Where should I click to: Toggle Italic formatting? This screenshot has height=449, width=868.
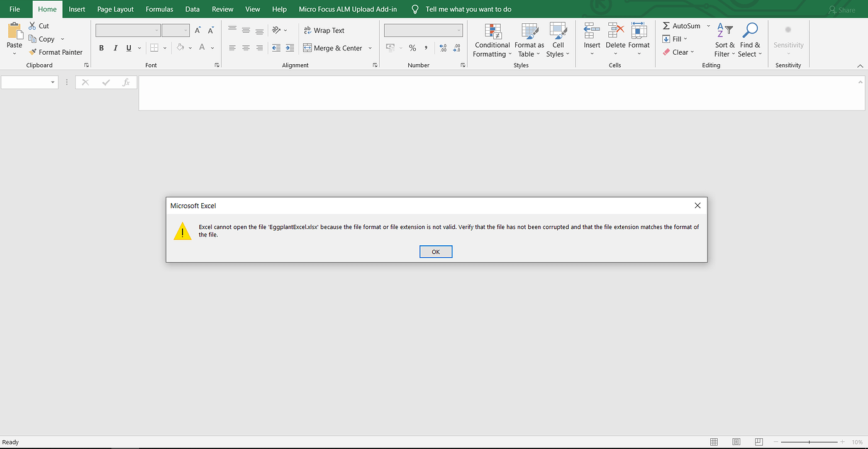[x=115, y=48]
